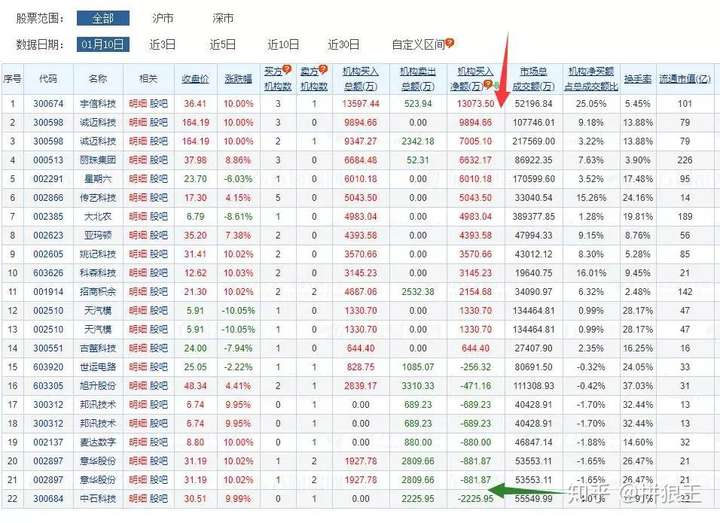Sort by 机构卖出总额(万) header
Viewport: 720px width, 523px height.
(417, 79)
